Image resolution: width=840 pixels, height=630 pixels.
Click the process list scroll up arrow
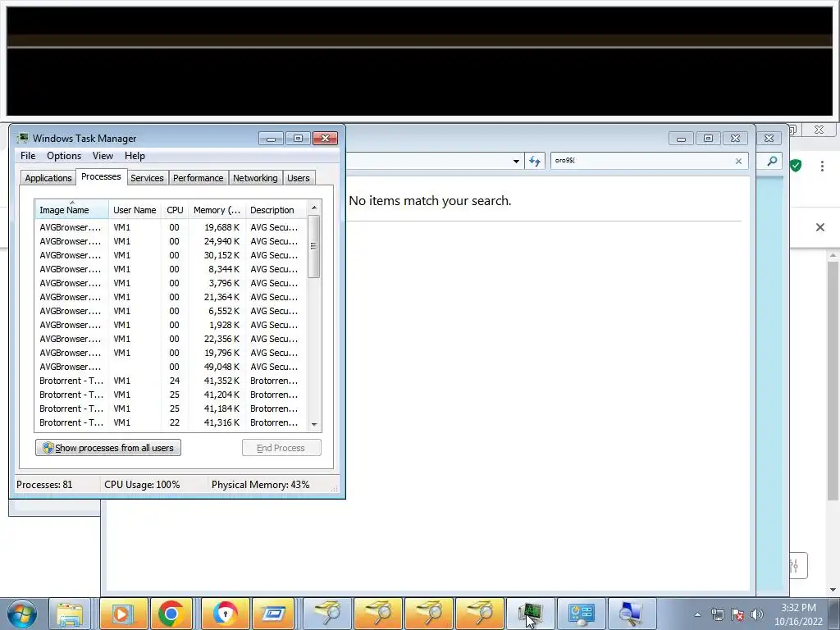[314, 208]
